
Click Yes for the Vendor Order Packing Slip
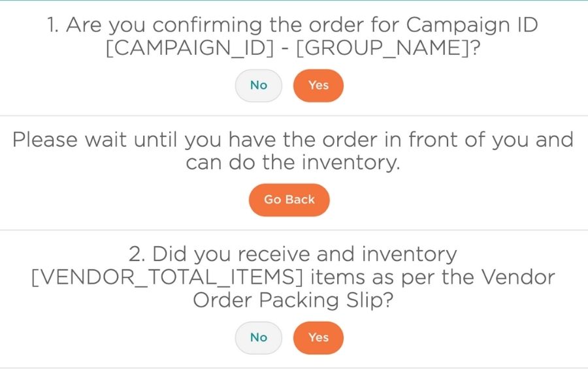coord(318,337)
